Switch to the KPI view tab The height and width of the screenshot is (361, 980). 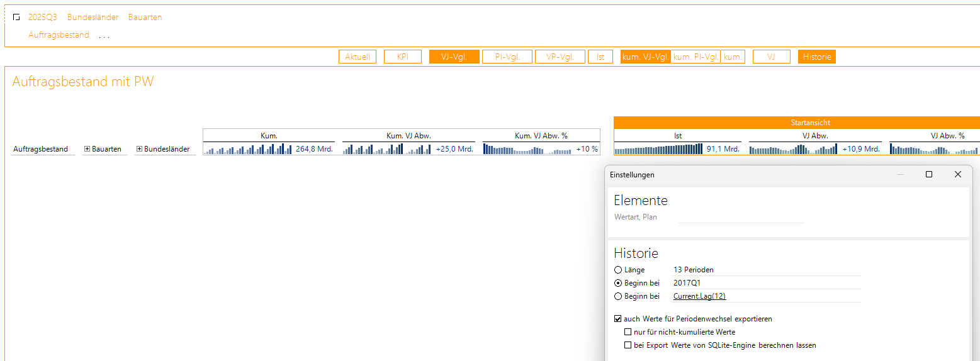tap(402, 57)
